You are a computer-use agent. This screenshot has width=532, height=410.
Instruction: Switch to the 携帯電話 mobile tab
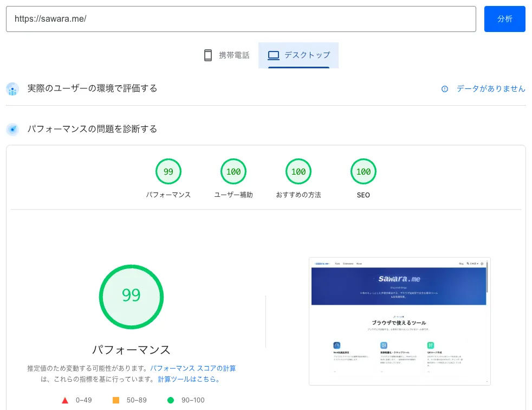pos(226,55)
